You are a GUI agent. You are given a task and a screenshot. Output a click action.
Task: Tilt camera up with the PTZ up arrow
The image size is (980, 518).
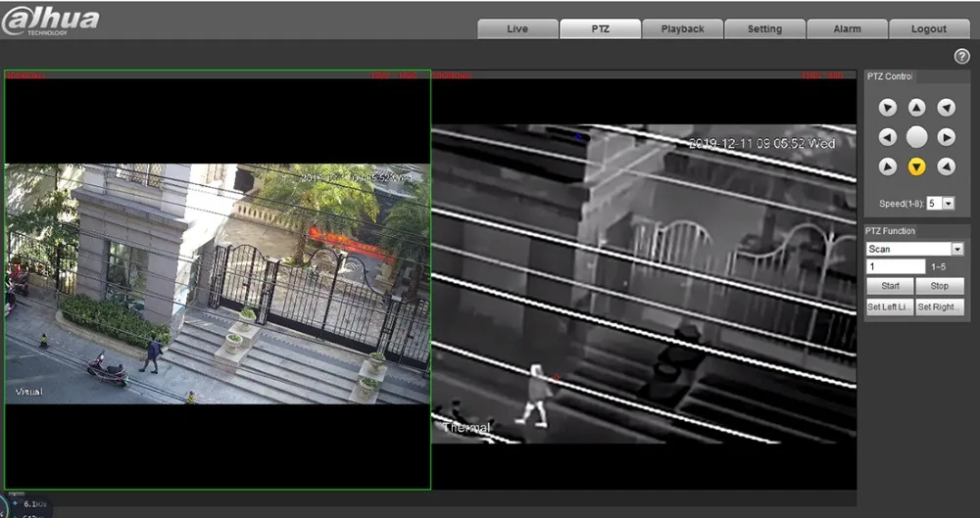[916, 108]
